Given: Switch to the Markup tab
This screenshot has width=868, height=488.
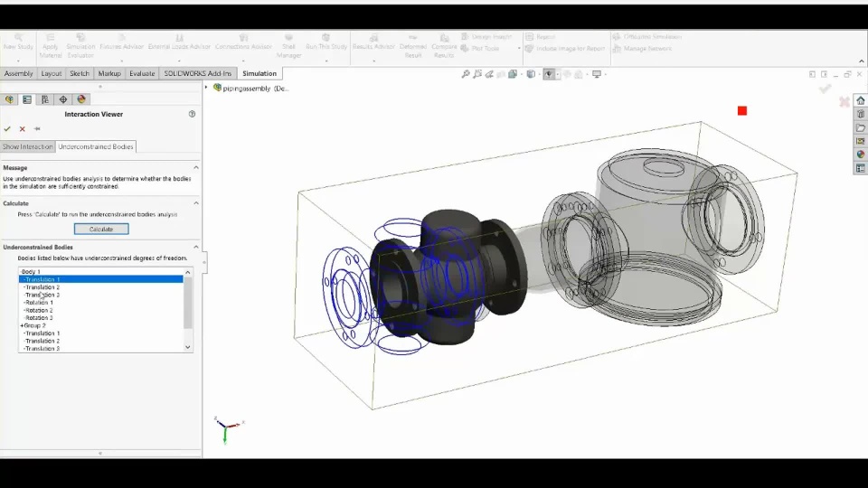Looking at the screenshot, I should click(109, 73).
